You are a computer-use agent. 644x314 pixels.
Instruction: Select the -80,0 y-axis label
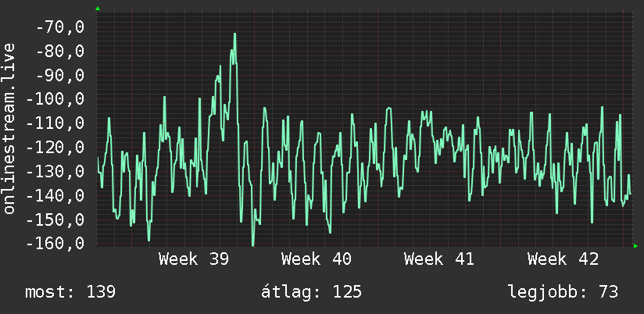click(x=60, y=52)
